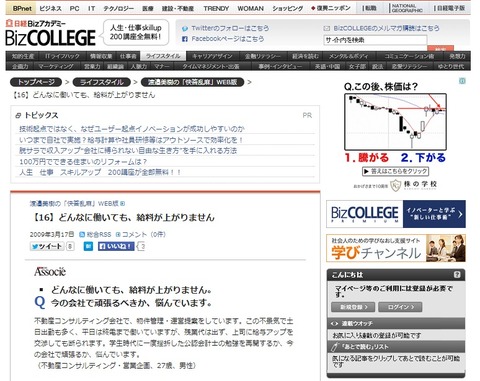Select the マーケティング category tab
480x381 pixels.
point(56,66)
